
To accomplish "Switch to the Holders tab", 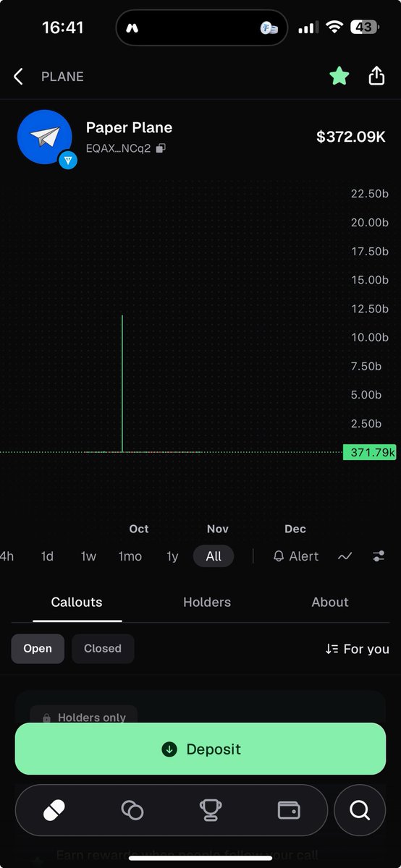I will (207, 602).
